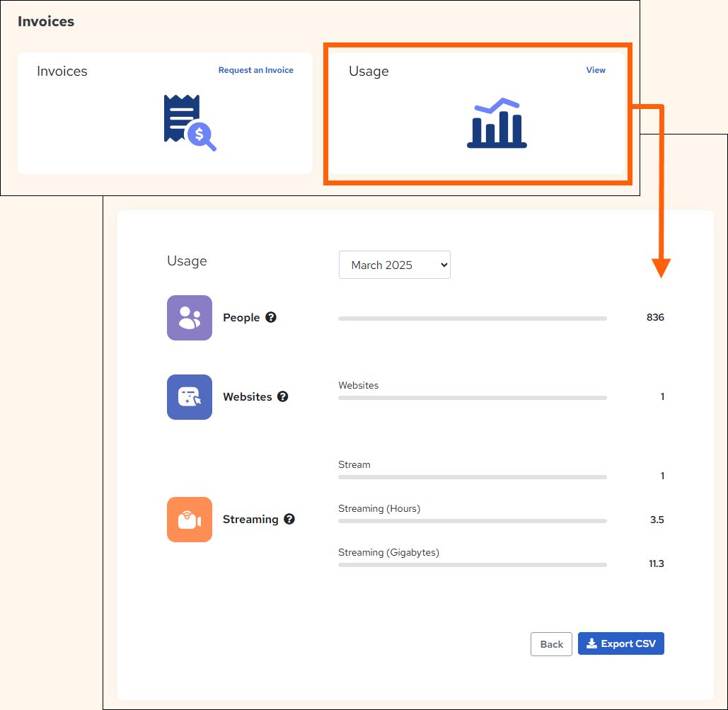Click the View link on Usage card

(596, 70)
